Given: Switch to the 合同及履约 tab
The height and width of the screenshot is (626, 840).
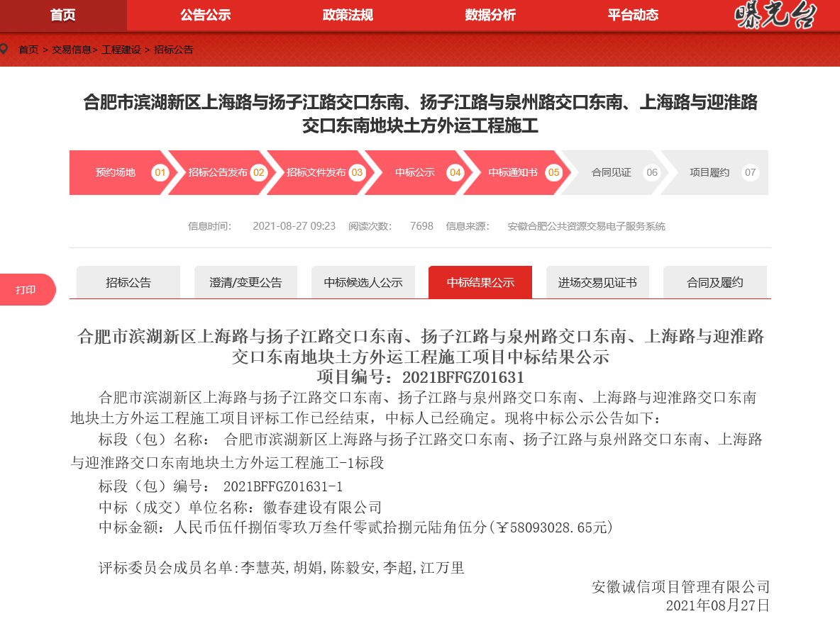Looking at the screenshot, I should [715, 282].
